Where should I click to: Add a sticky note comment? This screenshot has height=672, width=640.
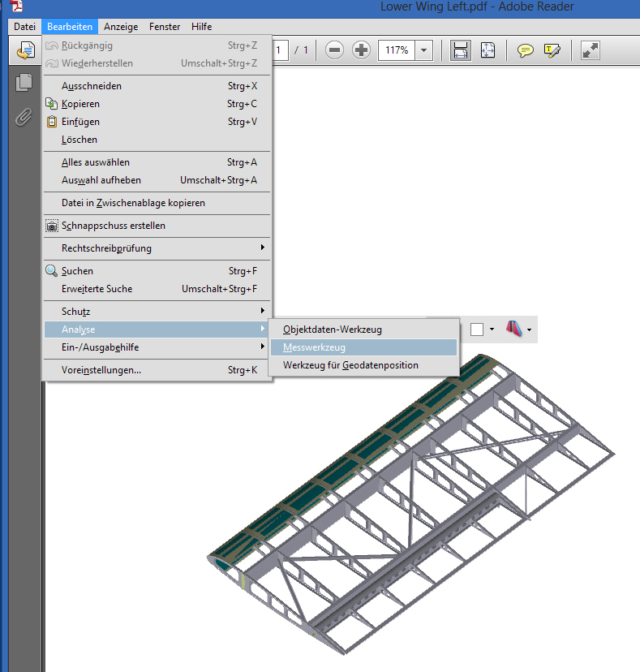click(x=525, y=50)
